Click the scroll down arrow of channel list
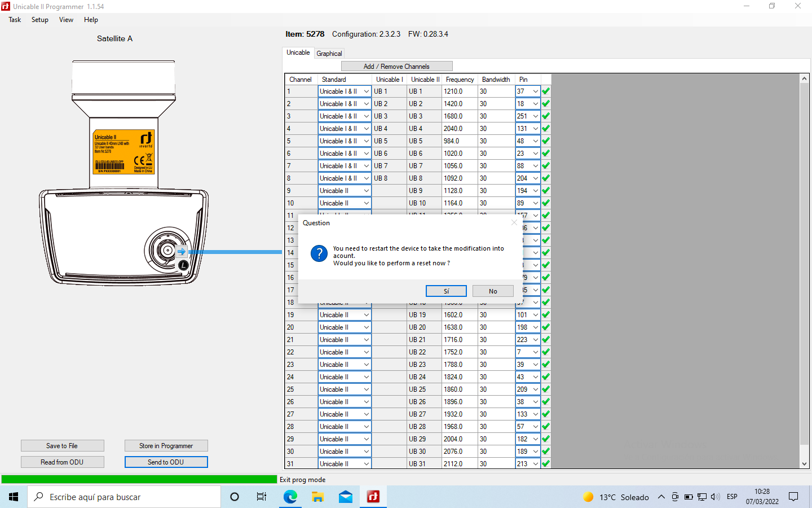This screenshot has width=812, height=508. pos(804,464)
